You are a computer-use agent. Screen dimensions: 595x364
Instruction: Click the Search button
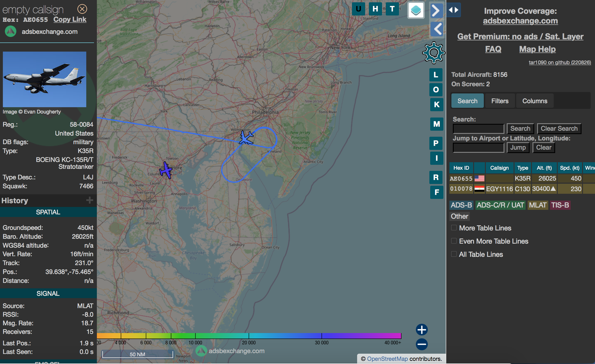[520, 129]
